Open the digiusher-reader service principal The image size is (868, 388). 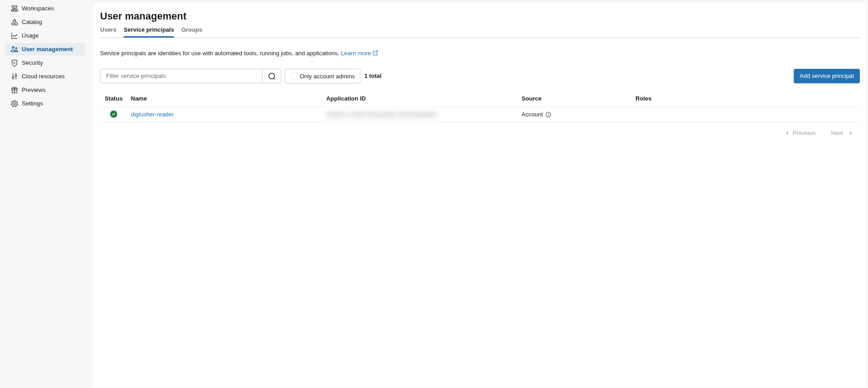click(152, 115)
